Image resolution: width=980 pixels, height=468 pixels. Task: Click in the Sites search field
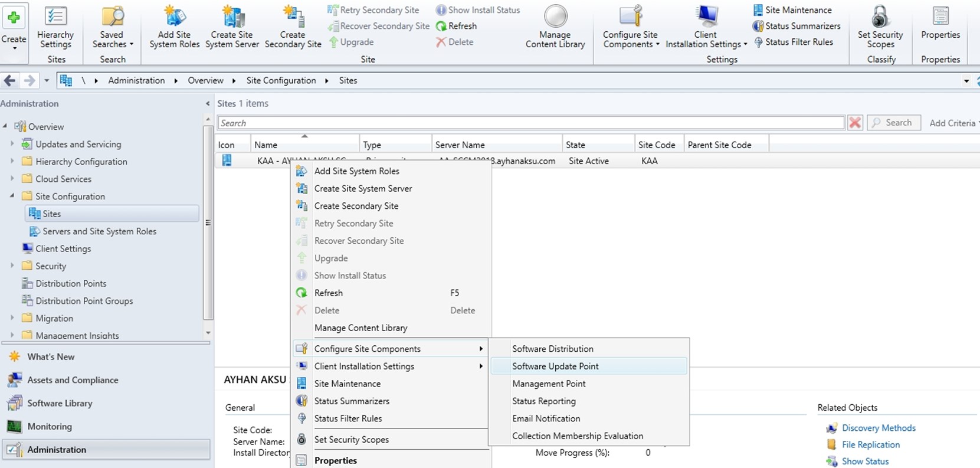pos(531,123)
